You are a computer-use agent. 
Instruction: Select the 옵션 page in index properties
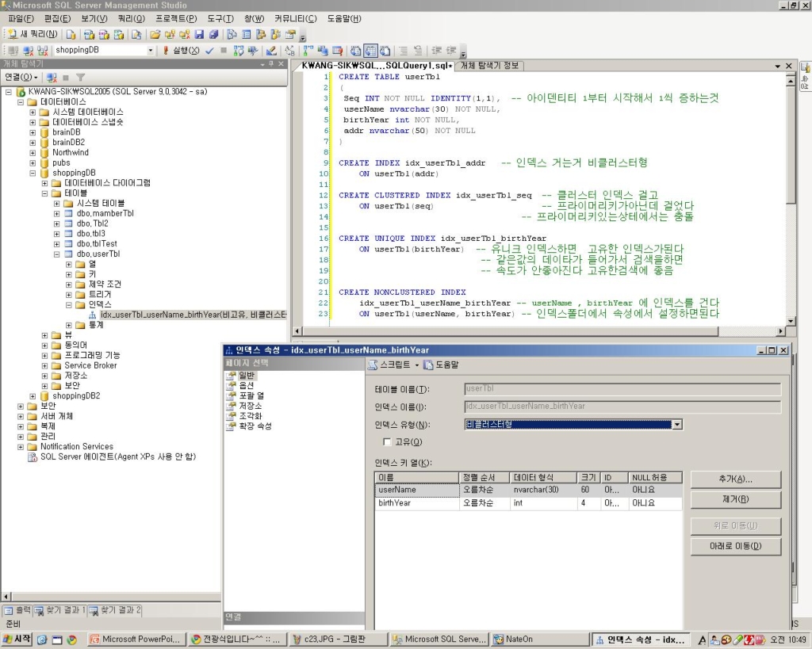(247, 386)
